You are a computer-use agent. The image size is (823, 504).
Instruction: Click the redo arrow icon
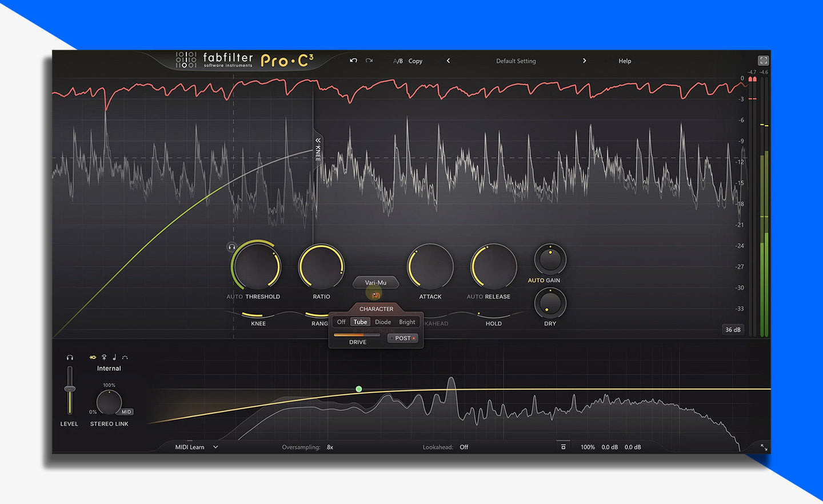point(369,61)
